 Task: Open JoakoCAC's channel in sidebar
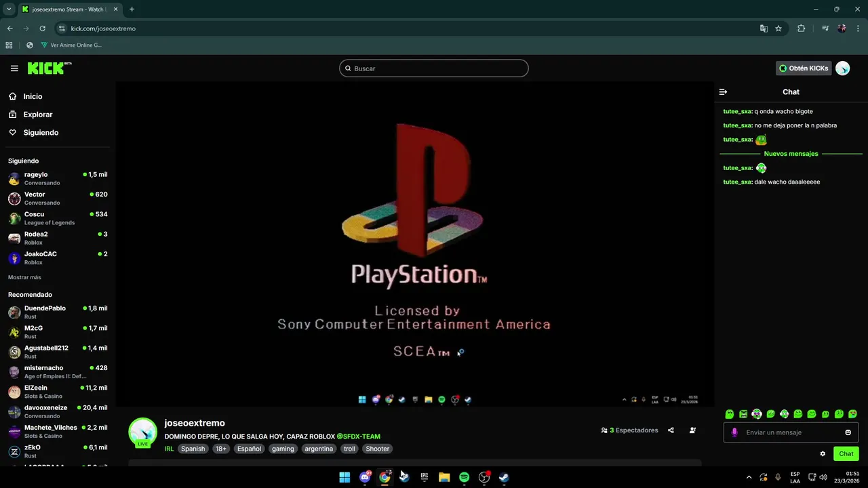58,258
